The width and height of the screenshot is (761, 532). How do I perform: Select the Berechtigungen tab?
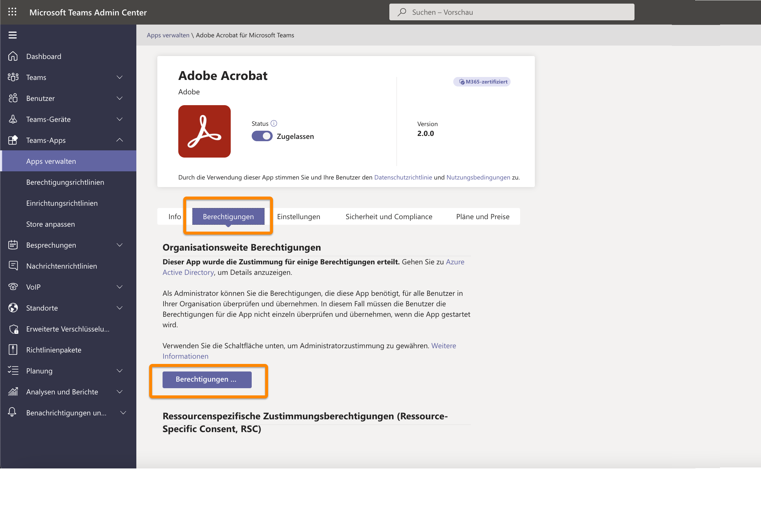228,217
